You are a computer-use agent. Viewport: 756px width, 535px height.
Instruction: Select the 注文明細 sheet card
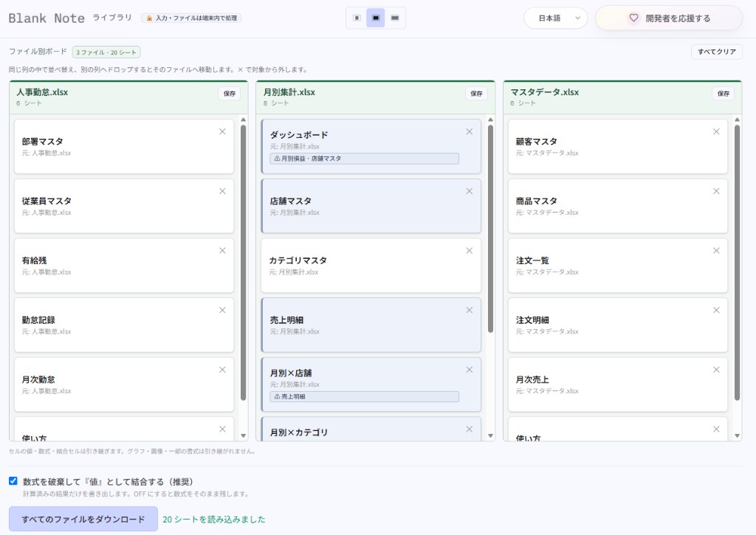point(618,325)
